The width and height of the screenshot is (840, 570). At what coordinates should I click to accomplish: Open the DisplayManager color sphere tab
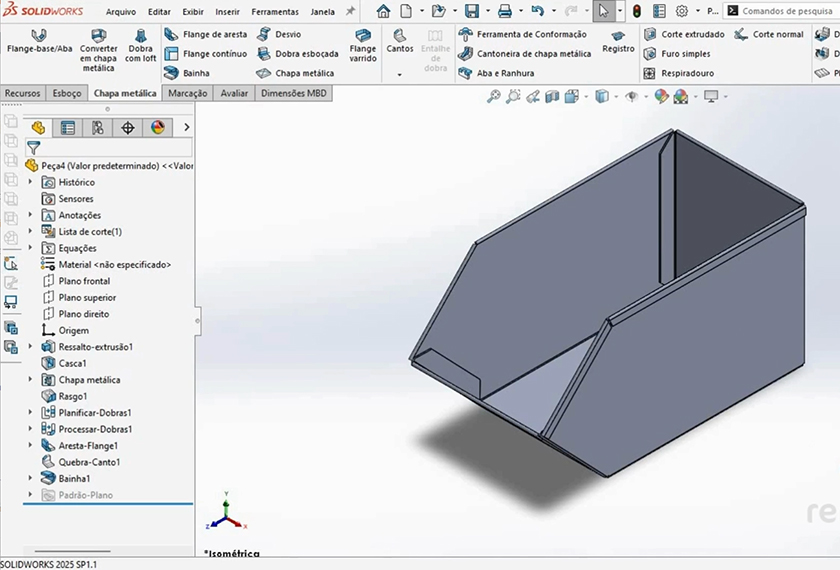click(x=157, y=128)
